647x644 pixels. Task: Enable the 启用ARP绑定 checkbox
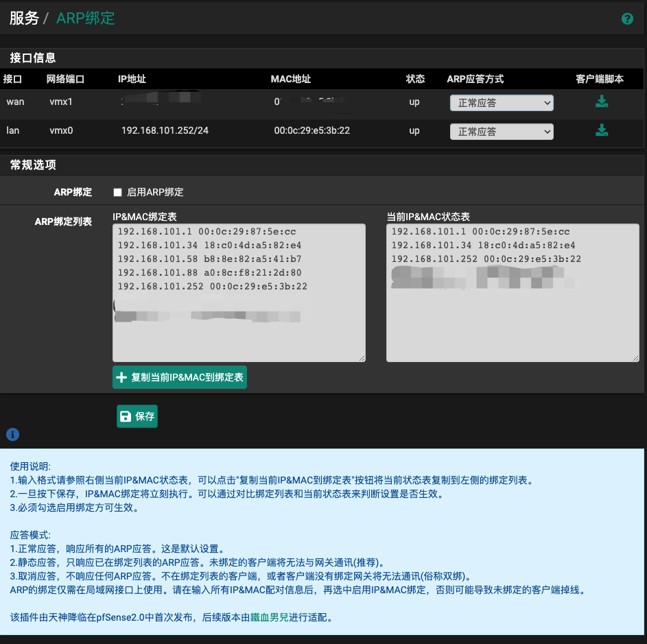tap(117, 193)
